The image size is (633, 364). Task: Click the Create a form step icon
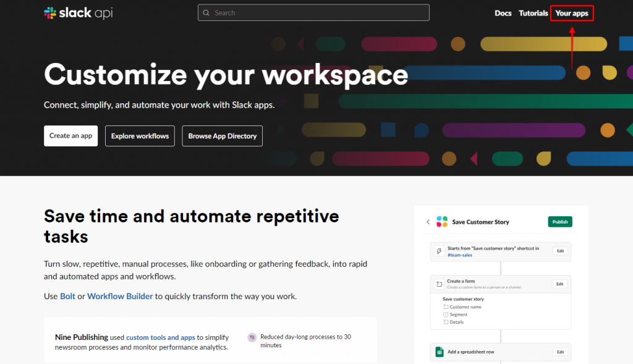tap(440, 284)
